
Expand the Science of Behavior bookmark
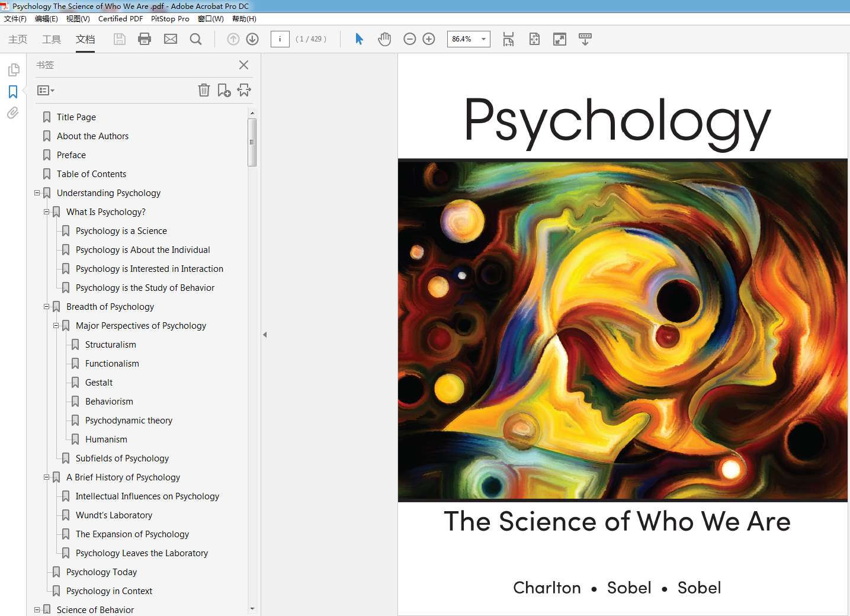37,609
